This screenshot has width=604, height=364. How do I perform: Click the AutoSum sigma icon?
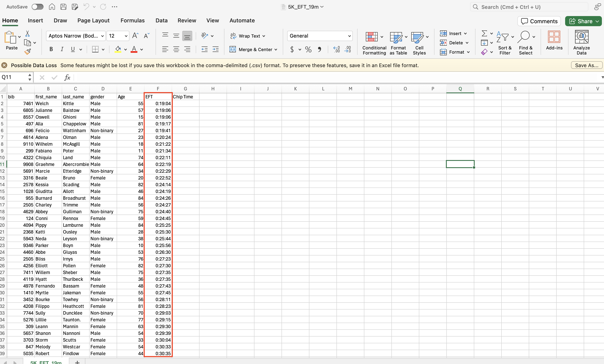click(484, 33)
